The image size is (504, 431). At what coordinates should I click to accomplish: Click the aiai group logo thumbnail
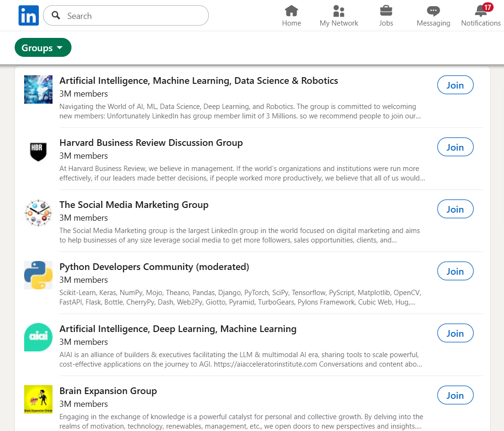38,337
